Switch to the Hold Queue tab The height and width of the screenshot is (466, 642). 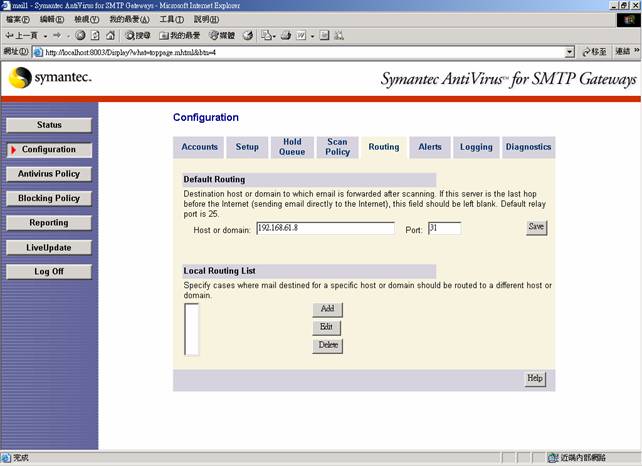coord(292,147)
